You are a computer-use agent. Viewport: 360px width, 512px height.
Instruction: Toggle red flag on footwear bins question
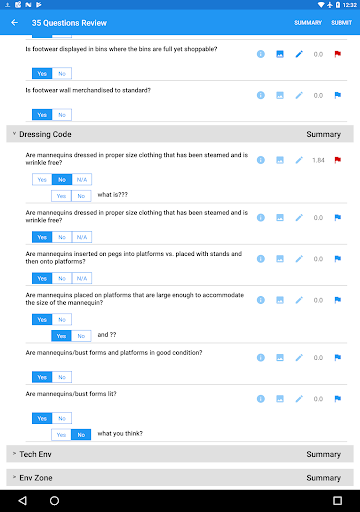pyautogui.click(x=338, y=54)
